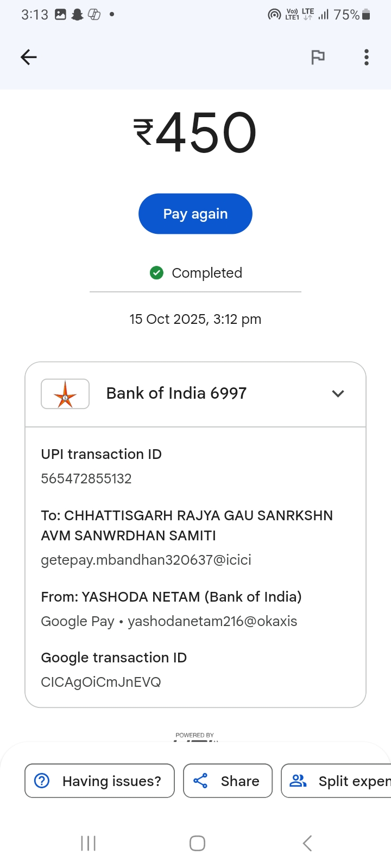Open the three-dot overflow menu
This screenshot has width=391, height=868.
click(x=367, y=57)
